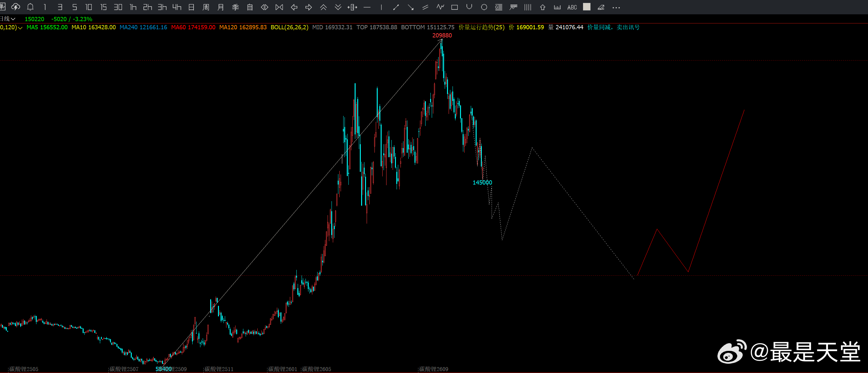
Task: Select the monthly (月) period
Action: [221, 7]
